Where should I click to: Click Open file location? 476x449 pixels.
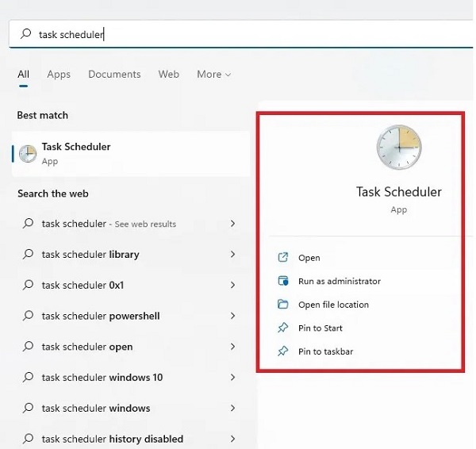(333, 305)
